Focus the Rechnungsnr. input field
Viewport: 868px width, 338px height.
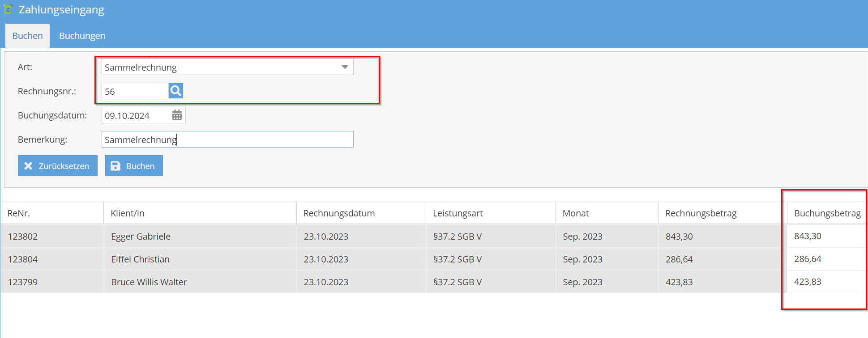coord(134,91)
